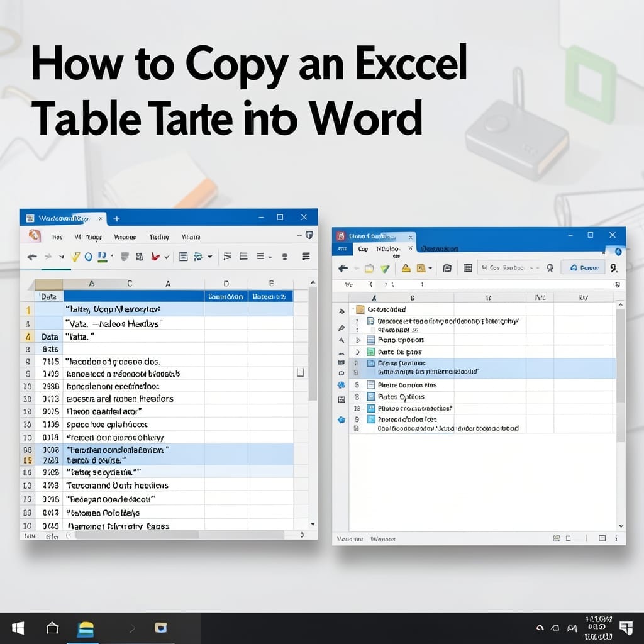The image size is (644, 644).
Task: Select column D header in the left spreadsheet
Action: 226,284
